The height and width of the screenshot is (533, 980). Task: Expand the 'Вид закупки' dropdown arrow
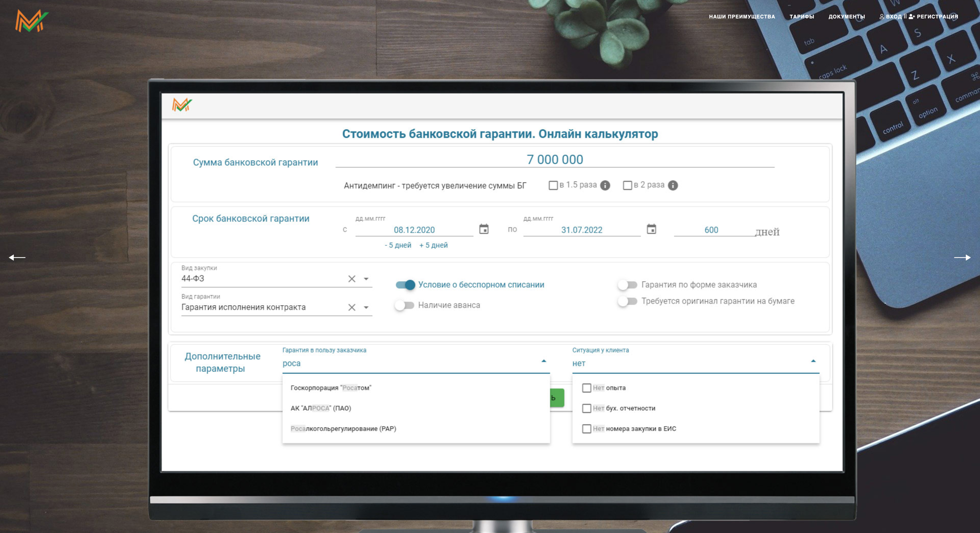pyautogui.click(x=366, y=279)
